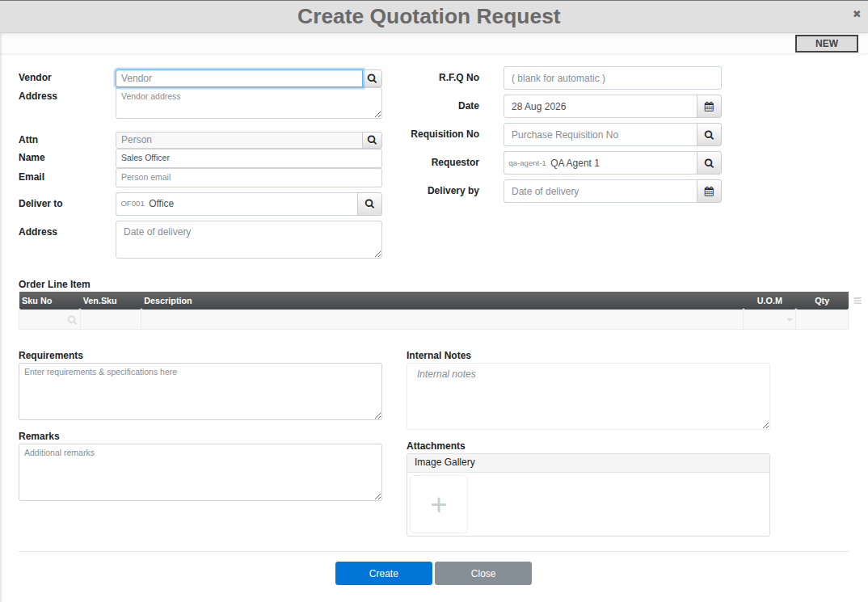This screenshot has height=602, width=868.
Task: Click the Ven.Sku column header
Action: tap(111, 301)
